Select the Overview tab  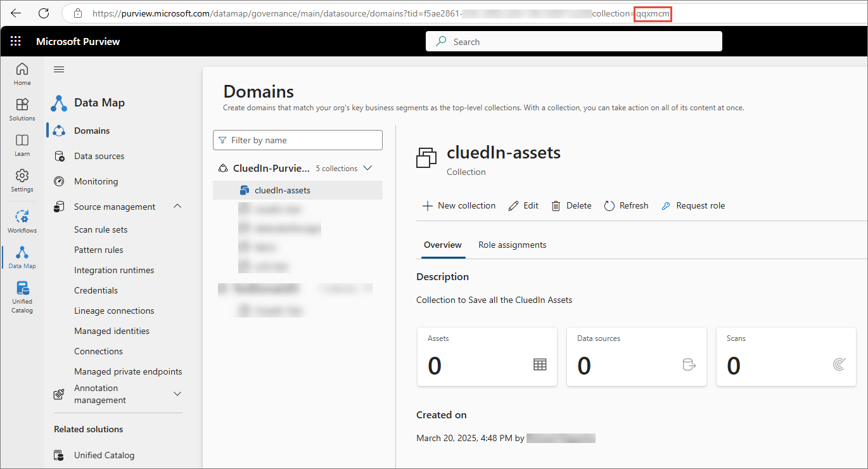443,245
